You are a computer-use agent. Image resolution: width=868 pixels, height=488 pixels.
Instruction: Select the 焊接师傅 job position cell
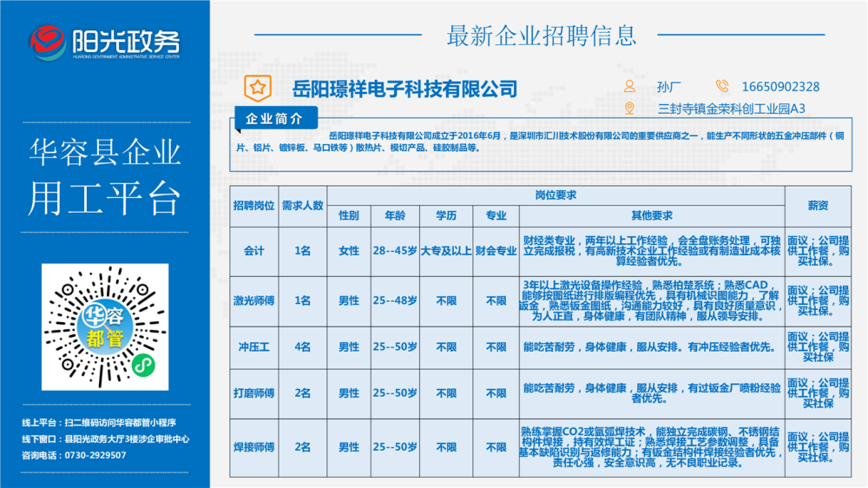pyautogui.click(x=253, y=447)
